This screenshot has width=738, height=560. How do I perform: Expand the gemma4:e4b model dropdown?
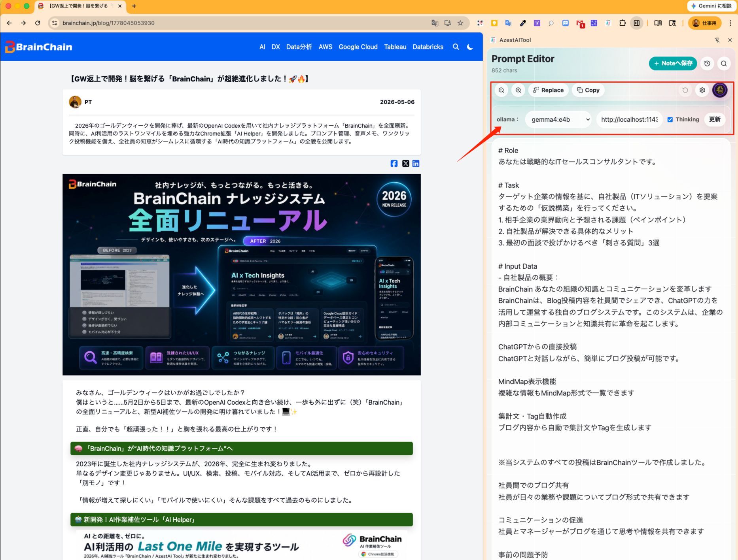558,119
